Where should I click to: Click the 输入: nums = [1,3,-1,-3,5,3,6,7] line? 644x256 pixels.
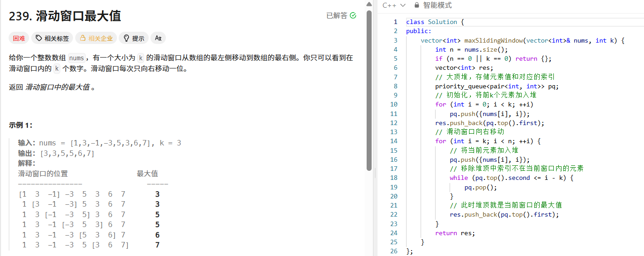click(100, 143)
